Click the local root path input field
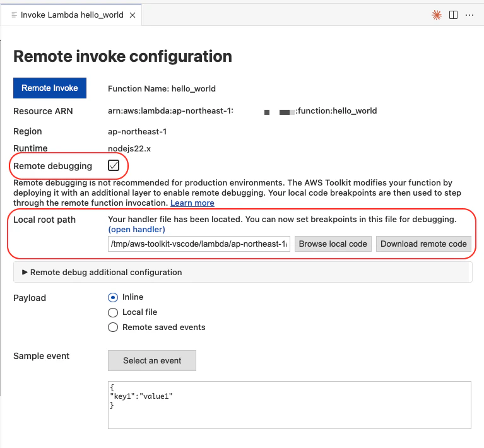484x448 pixels. click(199, 244)
